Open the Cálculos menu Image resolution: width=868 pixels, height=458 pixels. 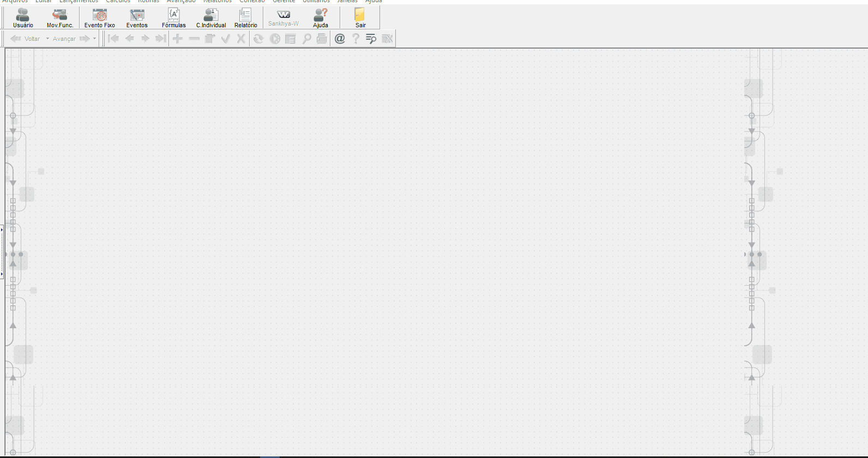[x=118, y=2]
